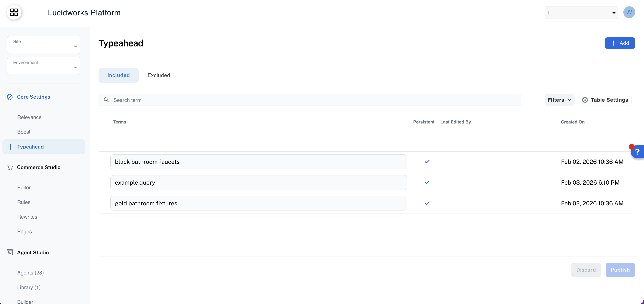Click the JV user avatar
The height and width of the screenshot is (304, 644).
click(630, 12)
